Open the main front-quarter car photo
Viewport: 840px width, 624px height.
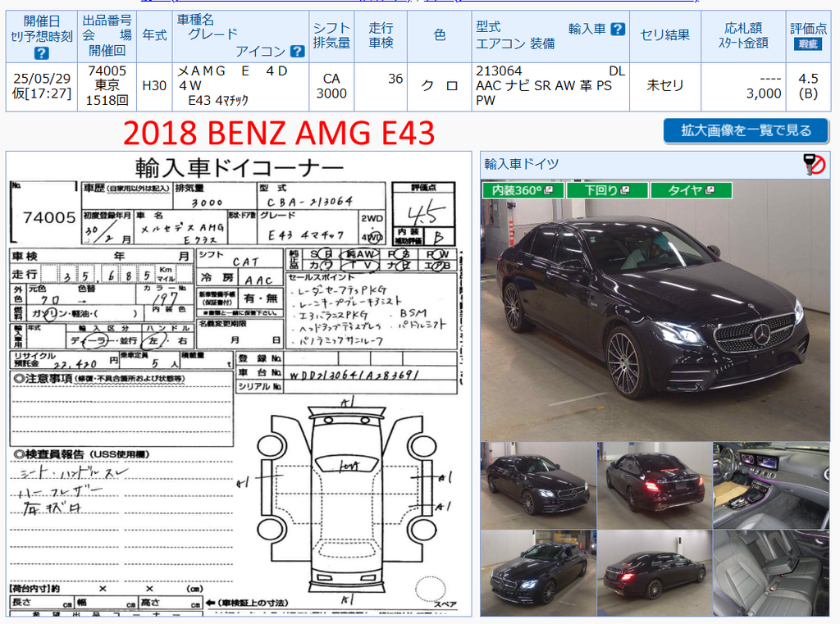655,311
